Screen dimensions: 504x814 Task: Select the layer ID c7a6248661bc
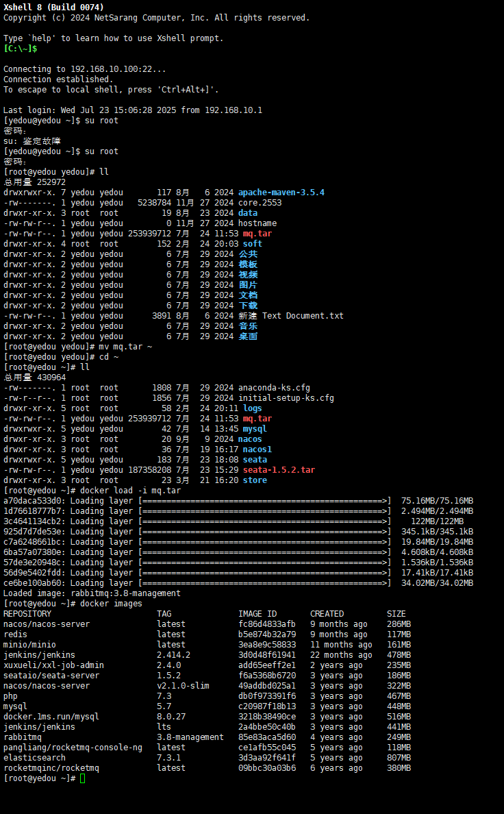[x=32, y=542]
